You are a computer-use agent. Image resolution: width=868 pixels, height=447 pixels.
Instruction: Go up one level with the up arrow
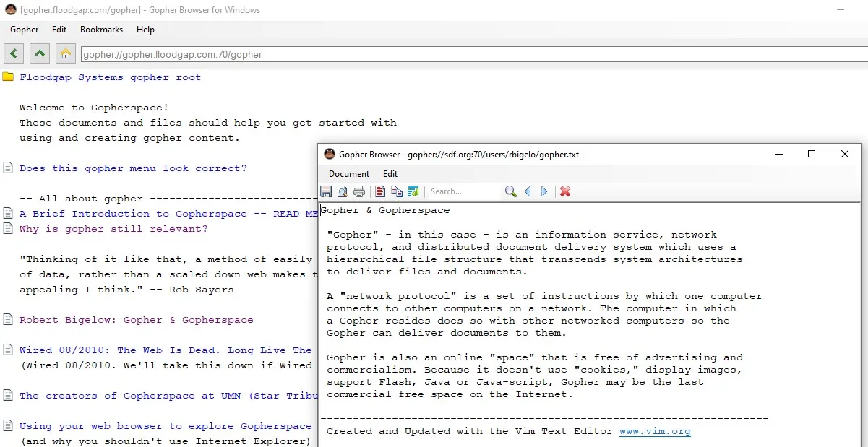point(39,53)
